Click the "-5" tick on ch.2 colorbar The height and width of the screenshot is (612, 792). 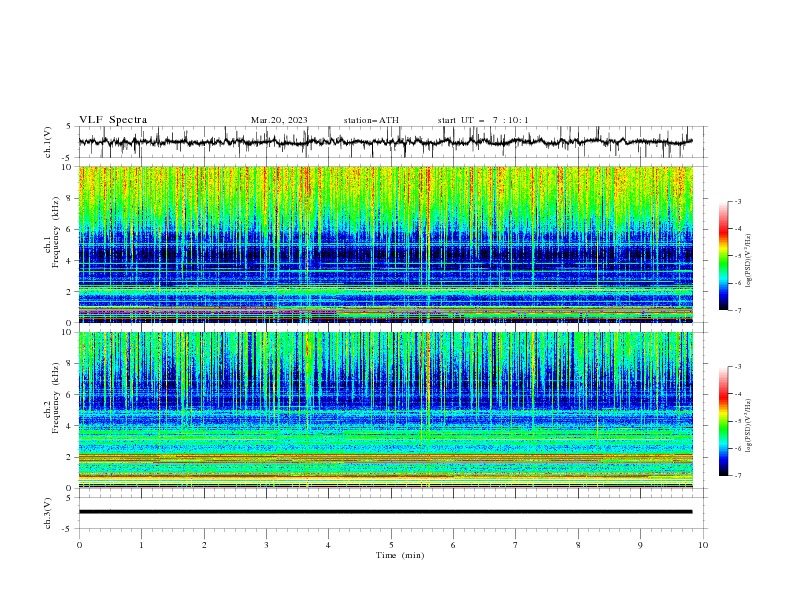[x=737, y=421]
